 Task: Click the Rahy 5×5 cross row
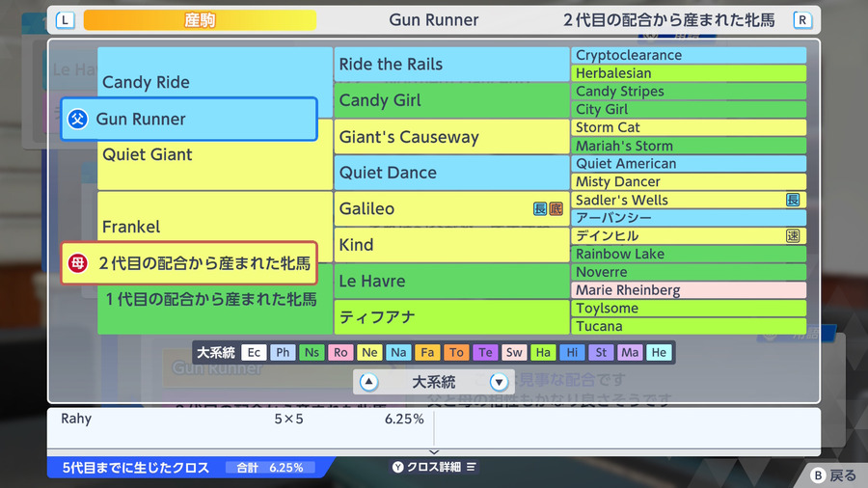(x=241, y=419)
